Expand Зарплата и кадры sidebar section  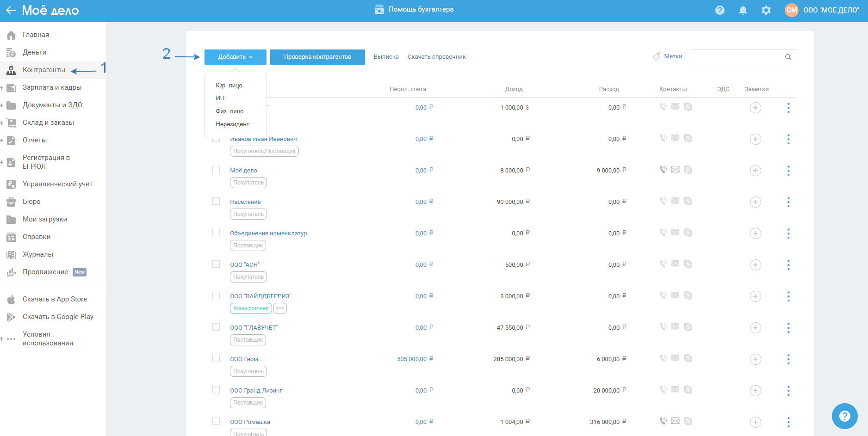pos(2,88)
